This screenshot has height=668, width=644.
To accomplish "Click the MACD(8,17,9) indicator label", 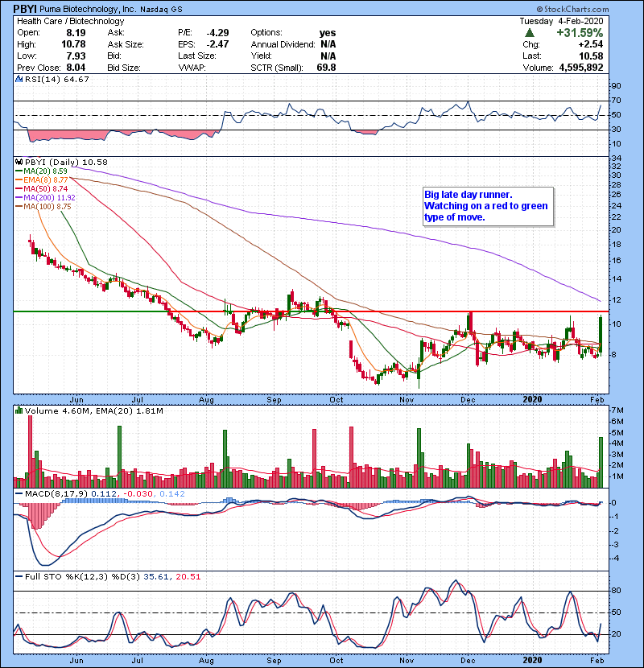I will (56, 494).
